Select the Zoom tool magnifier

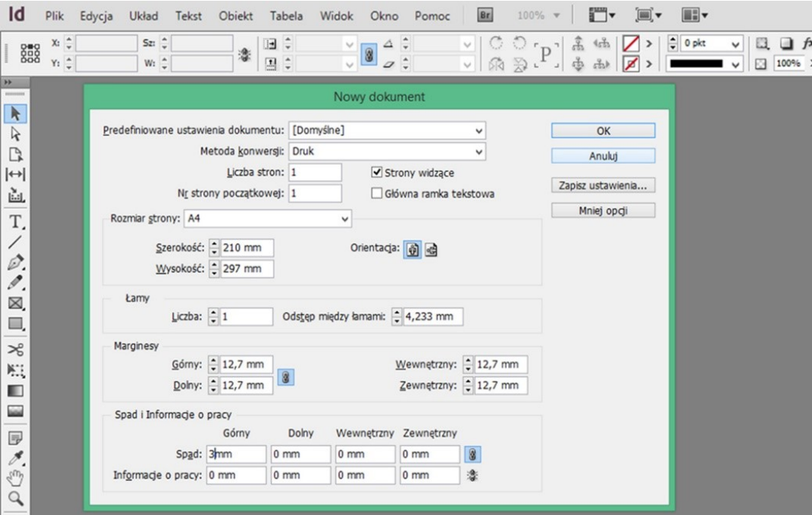15,498
